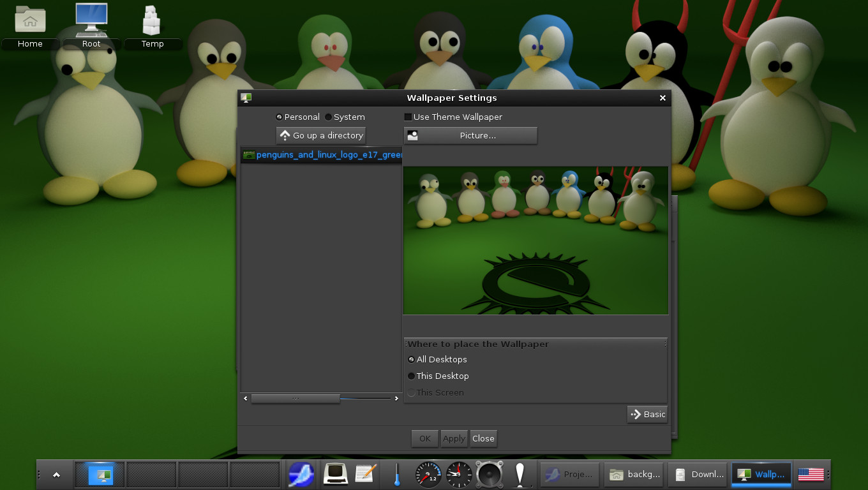Click Go up a directory button
This screenshot has height=490, width=868.
[321, 135]
